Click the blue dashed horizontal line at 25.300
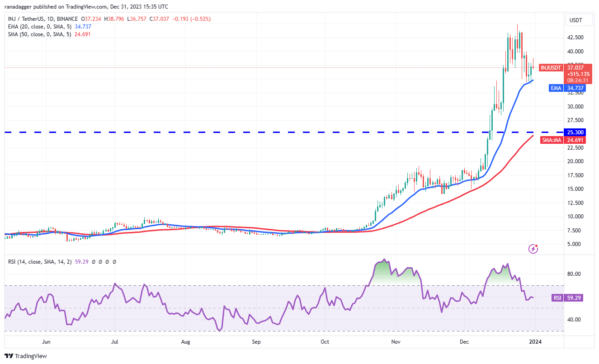This screenshot has height=364, width=599. (271, 132)
